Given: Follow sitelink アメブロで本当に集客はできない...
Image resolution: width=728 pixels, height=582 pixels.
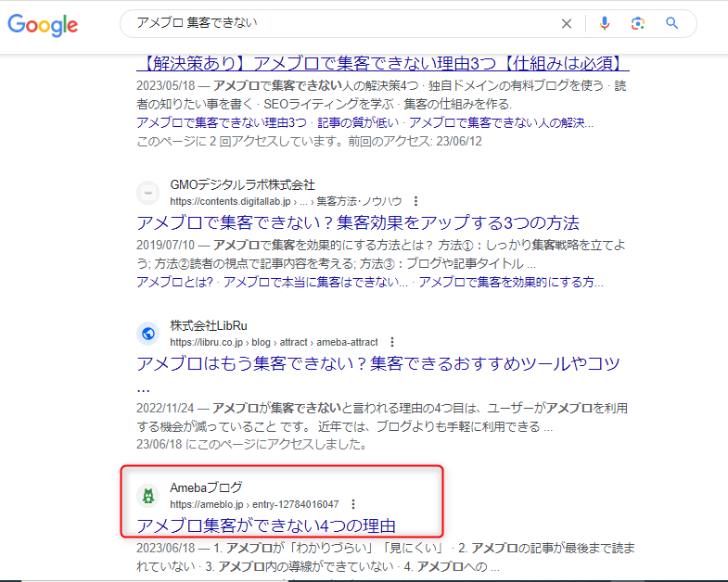Looking at the screenshot, I should coord(315,282).
